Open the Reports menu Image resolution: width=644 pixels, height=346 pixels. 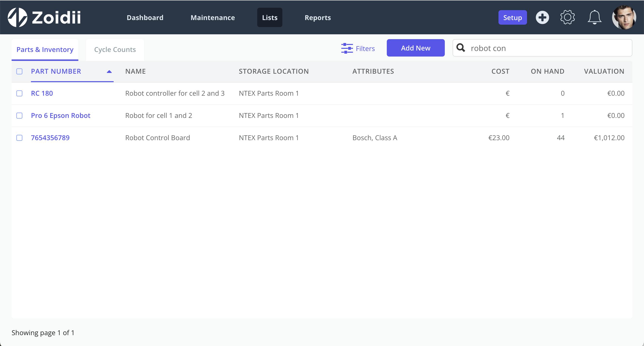point(318,17)
